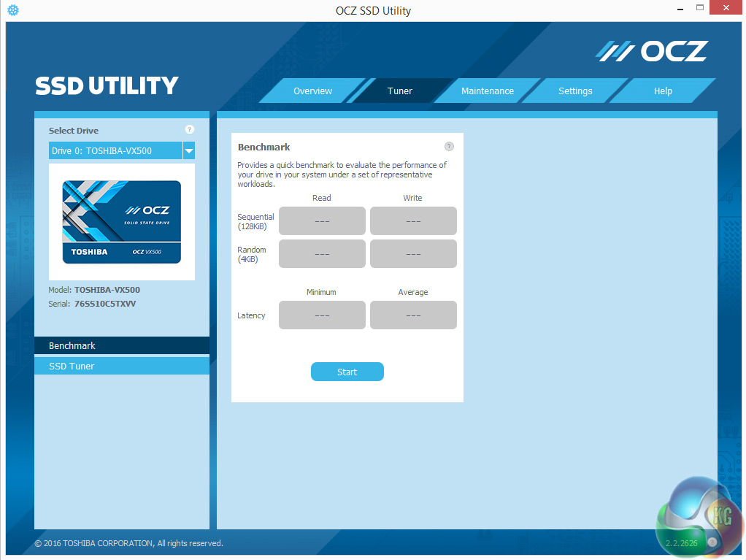The image size is (746, 560).
Task: Select Benchmark in the left sidebar
Action: (x=122, y=345)
